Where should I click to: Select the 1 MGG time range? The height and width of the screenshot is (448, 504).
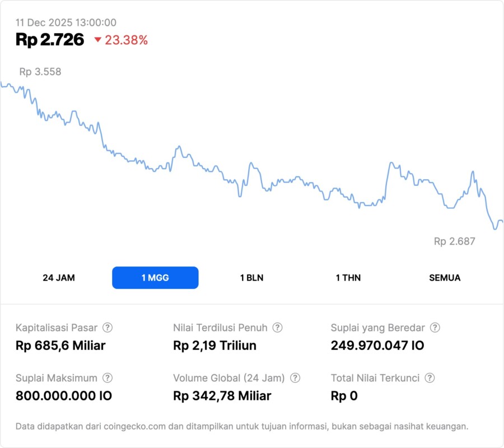pos(155,278)
